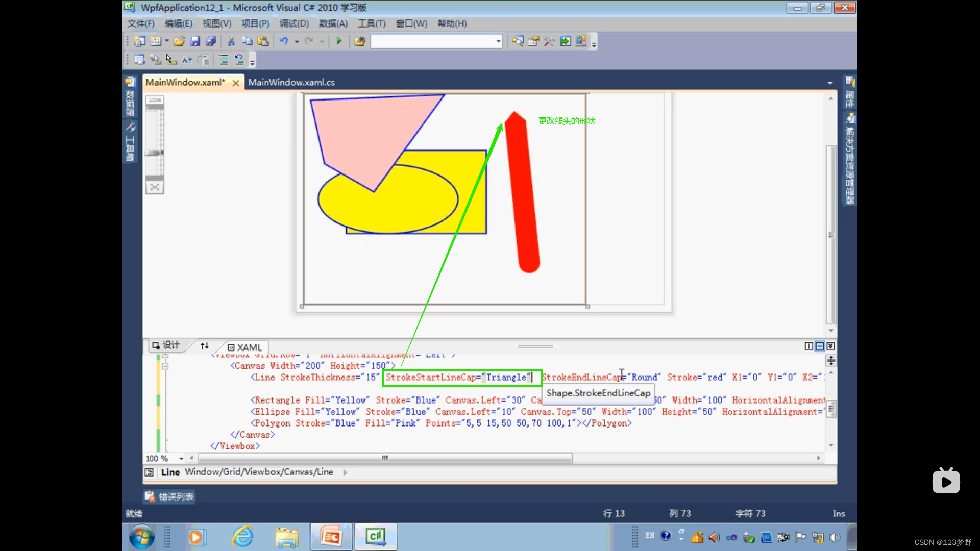This screenshot has height=551, width=980.
Task: Open Solution Explorer from the toolbar icon
Action: (518, 41)
